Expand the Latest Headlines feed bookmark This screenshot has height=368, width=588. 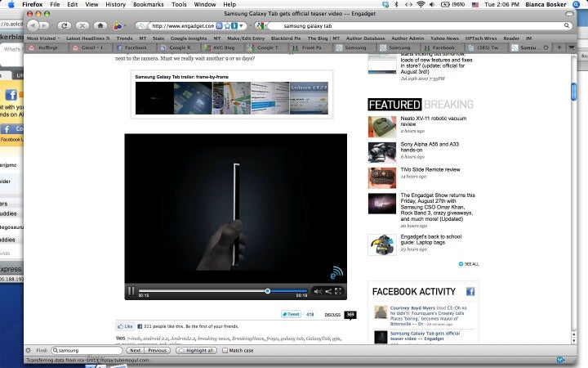(x=87, y=38)
